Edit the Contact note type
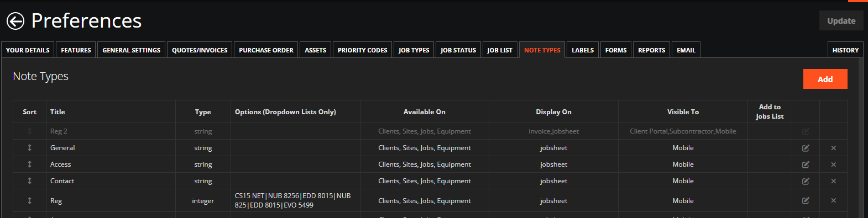Image resolution: width=868 pixels, height=218 pixels. point(806,181)
